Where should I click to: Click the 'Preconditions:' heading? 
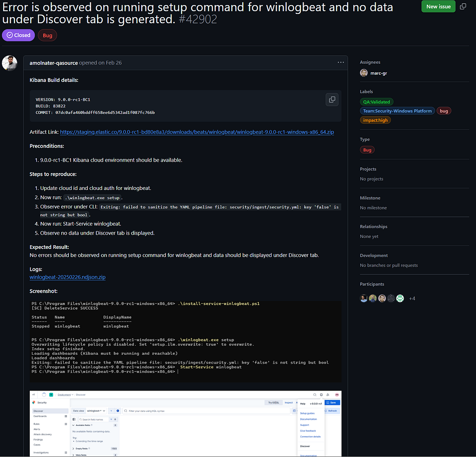(47, 146)
